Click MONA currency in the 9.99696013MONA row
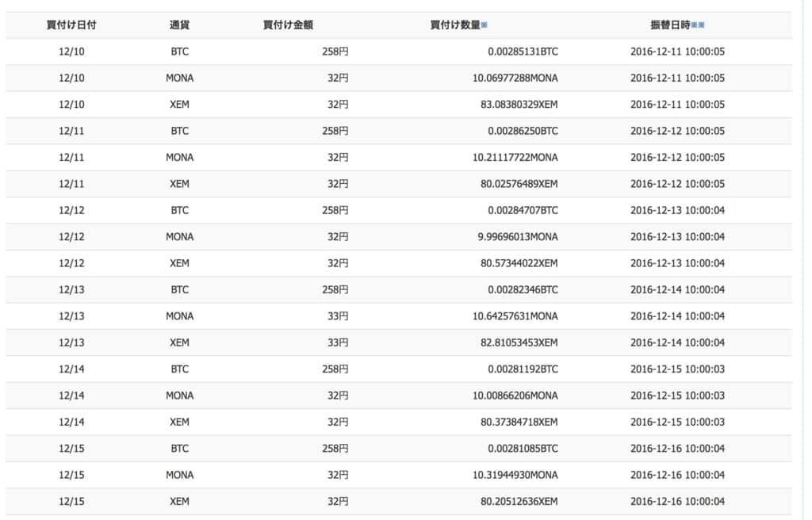812x520 pixels. pyautogui.click(x=180, y=237)
